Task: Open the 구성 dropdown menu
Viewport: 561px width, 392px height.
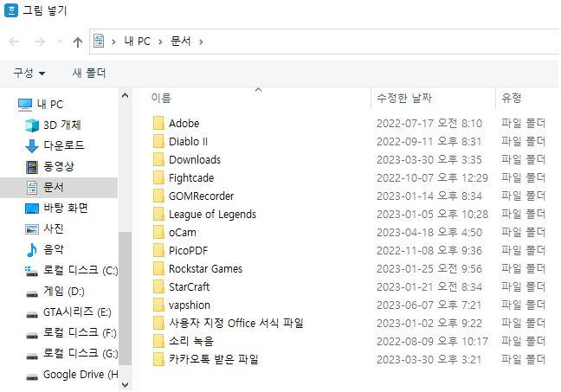Action: [x=29, y=74]
